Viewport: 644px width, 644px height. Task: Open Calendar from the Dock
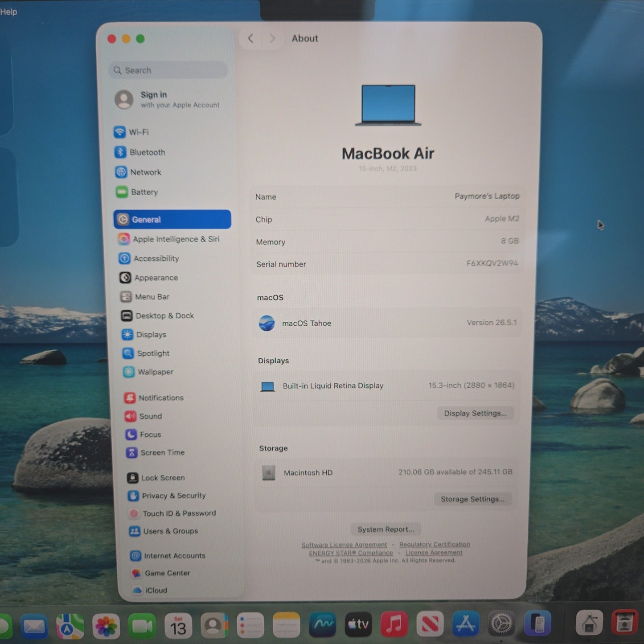(178, 626)
